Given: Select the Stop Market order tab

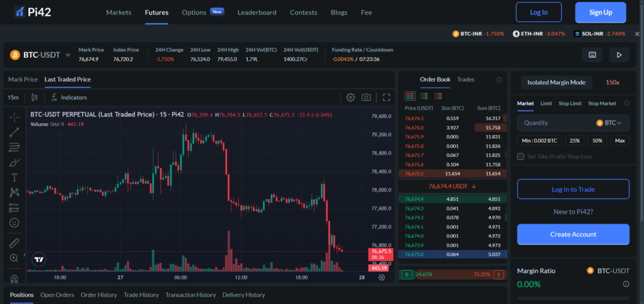Looking at the screenshot, I should (x=602, y=104).
